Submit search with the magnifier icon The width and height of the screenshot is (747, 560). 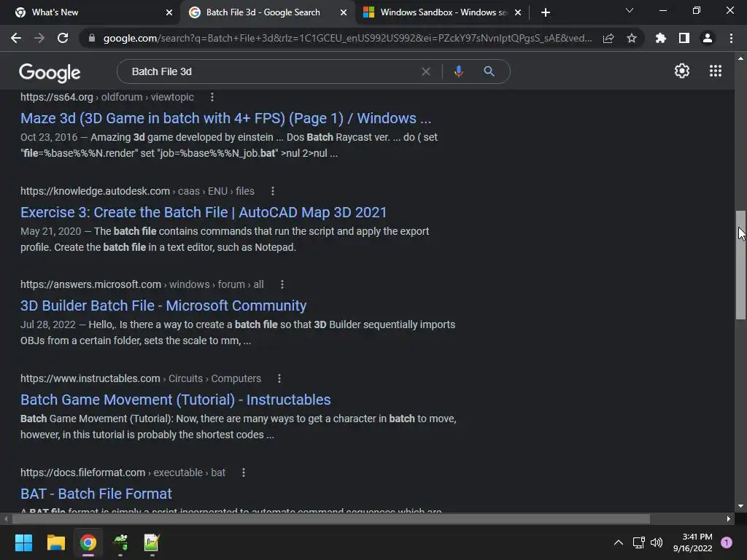coord(489,71)
